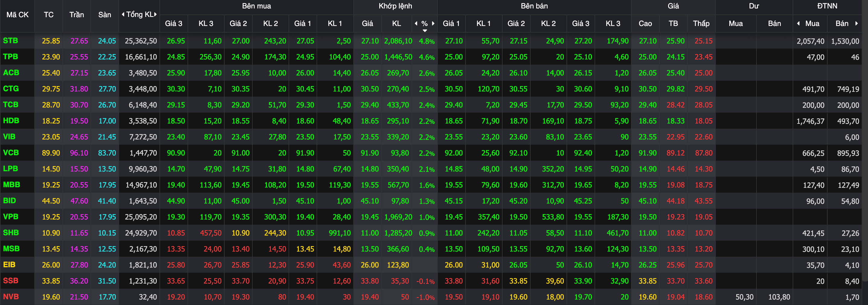Click HDB foreign buy 1,746,37
Screen dimensions: 868x305
pos(810,121)
